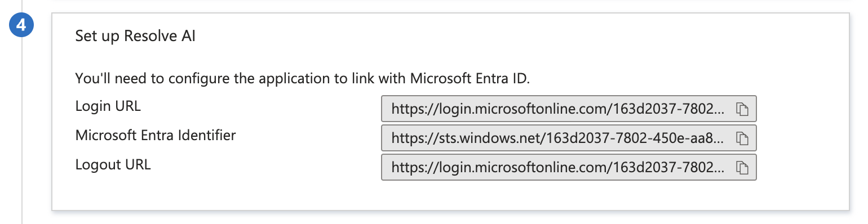Select the Logout URL label
Viewport: 868px width, 224px height.
pos(113,165)
